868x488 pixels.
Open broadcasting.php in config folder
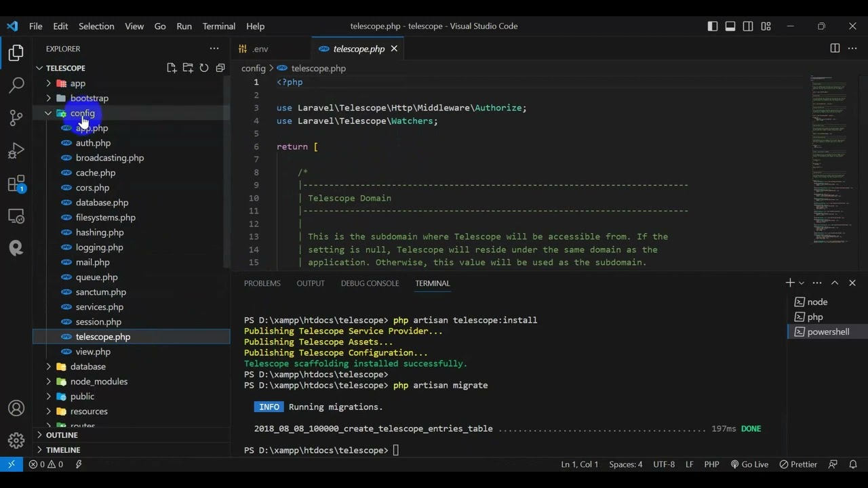pos(110,158)
